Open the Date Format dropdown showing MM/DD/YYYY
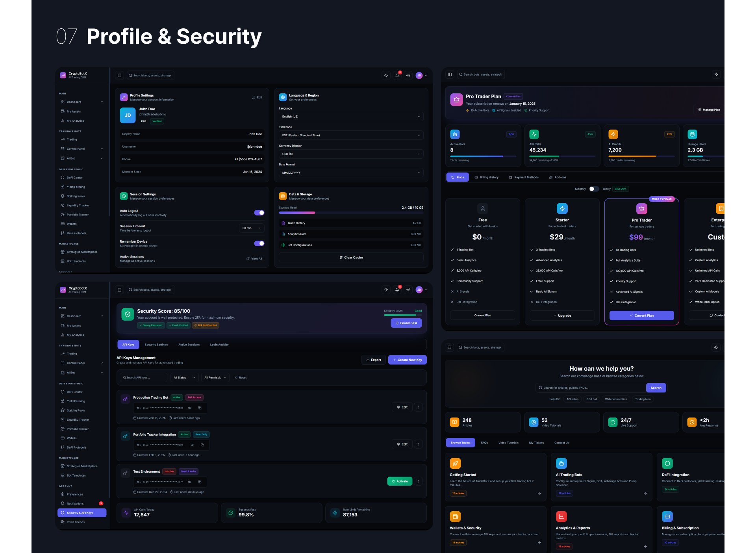 pos(351,173)
